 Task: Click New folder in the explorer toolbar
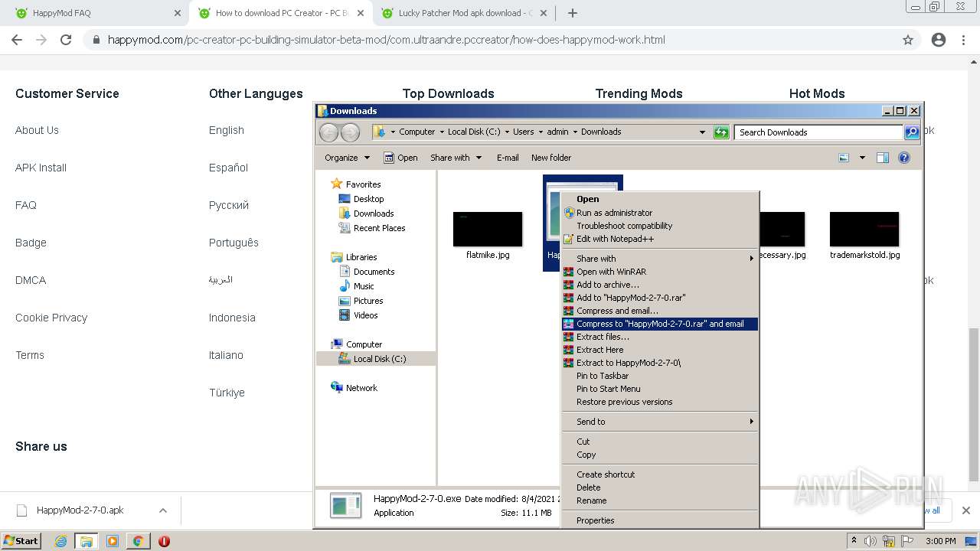[551, 158]
